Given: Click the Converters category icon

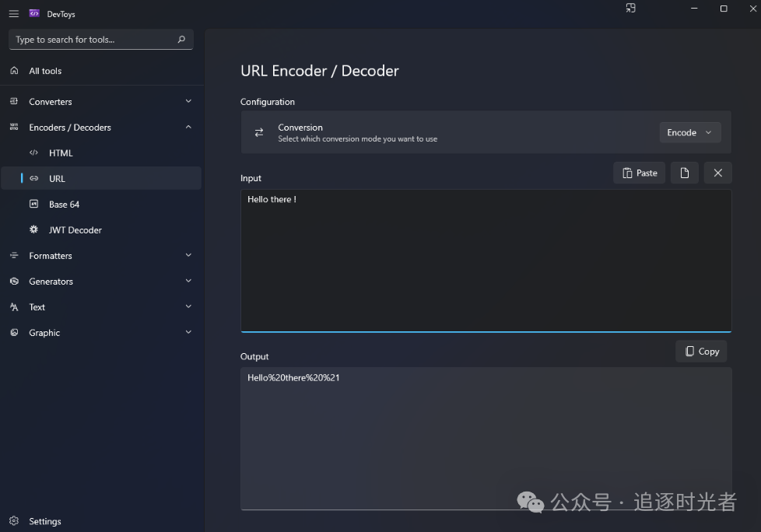Looking at the screenshot, I should click(x=14, y=101).
